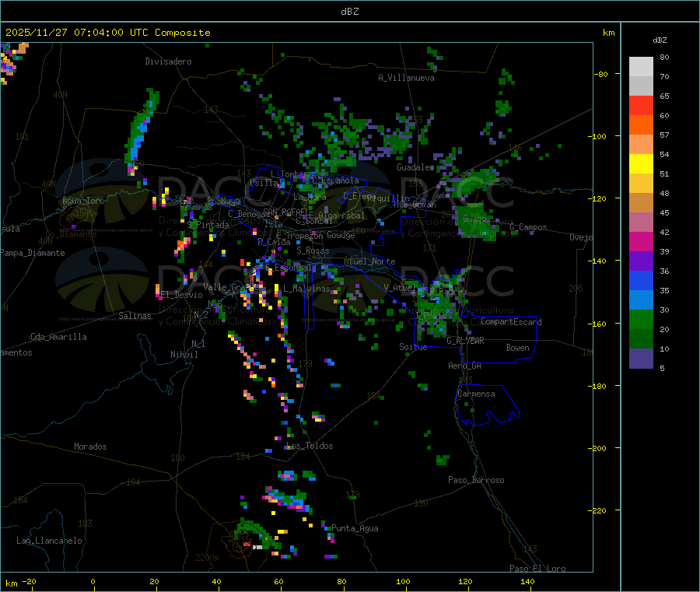Click the legend value 57
The image size is (700, 592).
[x=664, y=135]
